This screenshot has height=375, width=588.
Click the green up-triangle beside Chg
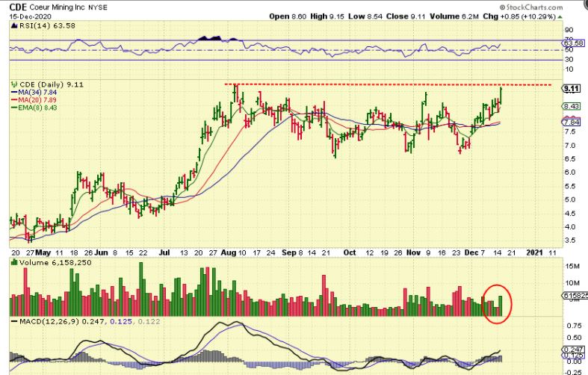(x=560, y=17)
